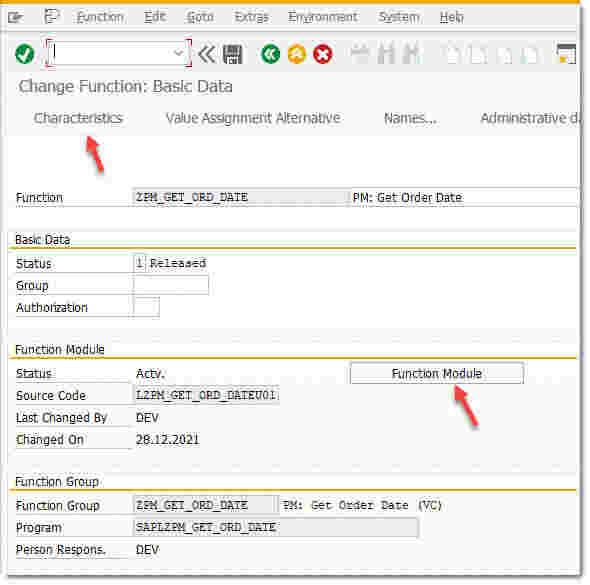Click the Names... button
This screenshot has width=590, height=585.
pyautogui.click(x=411, y=119)
